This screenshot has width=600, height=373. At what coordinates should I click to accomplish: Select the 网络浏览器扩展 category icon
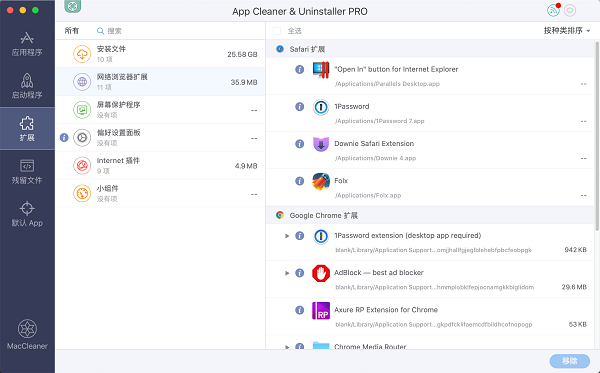click(x=82, y=82)
